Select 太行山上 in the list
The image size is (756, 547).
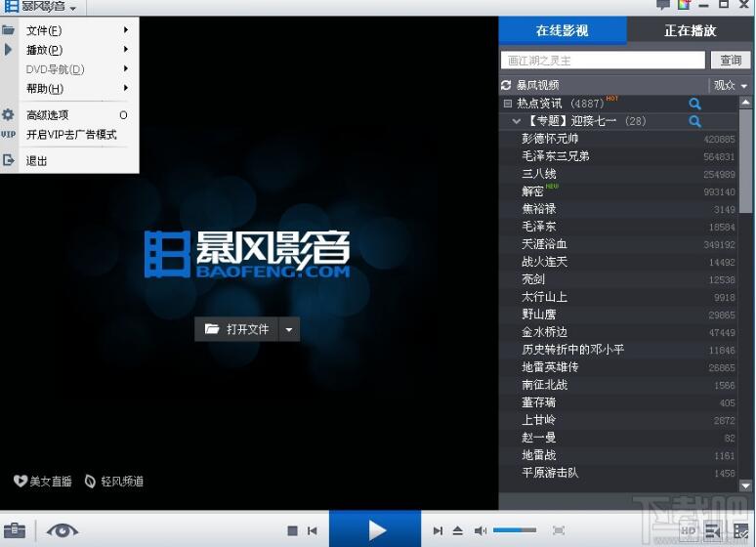click(618, 297)
